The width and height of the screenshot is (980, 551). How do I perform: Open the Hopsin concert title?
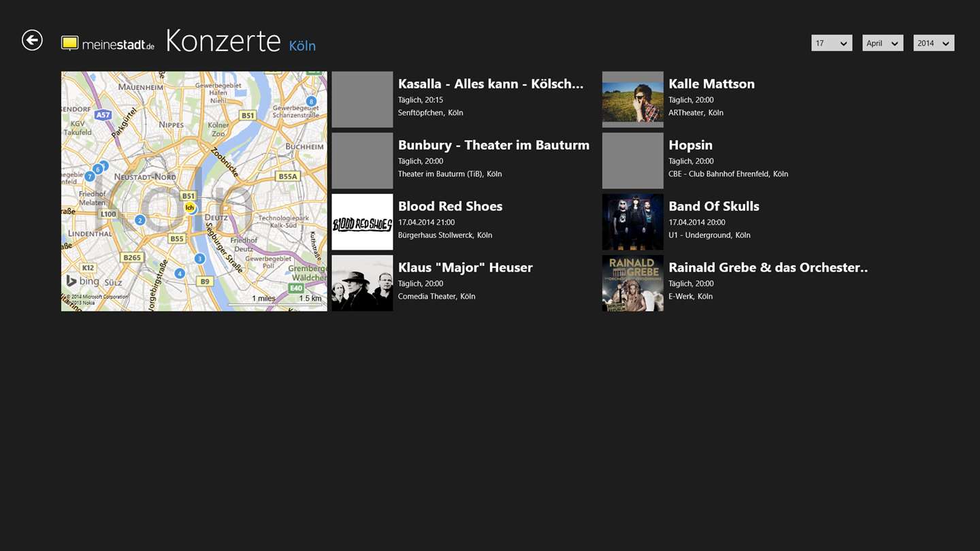690,146
